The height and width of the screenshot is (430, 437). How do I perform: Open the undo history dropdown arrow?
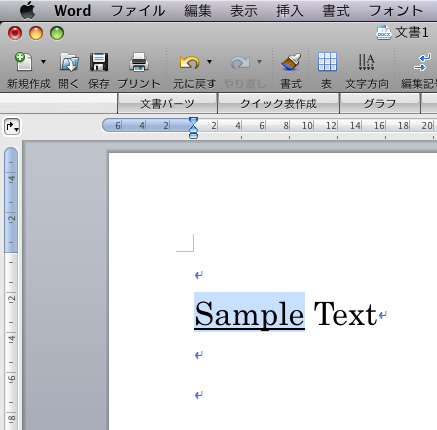tap(209, 62)
